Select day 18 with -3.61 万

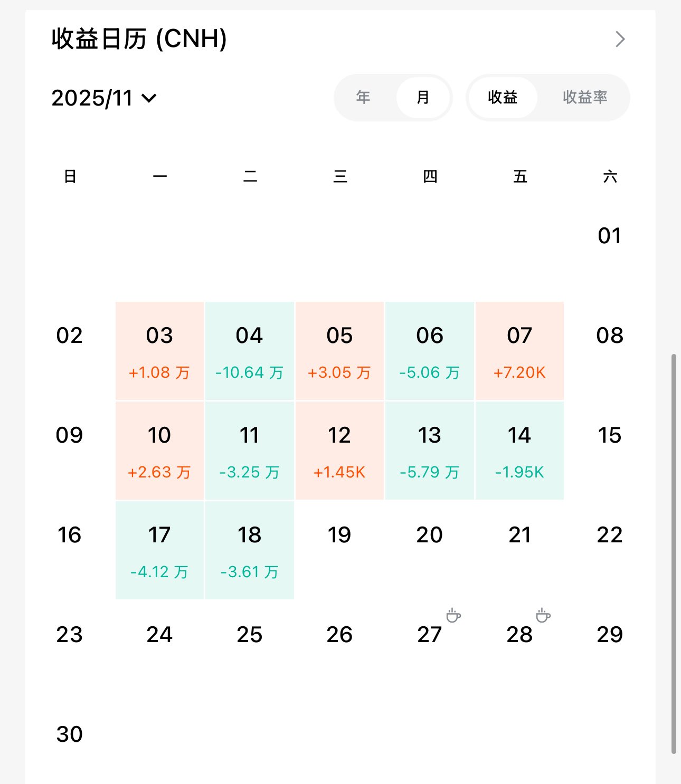coord(250,550)
